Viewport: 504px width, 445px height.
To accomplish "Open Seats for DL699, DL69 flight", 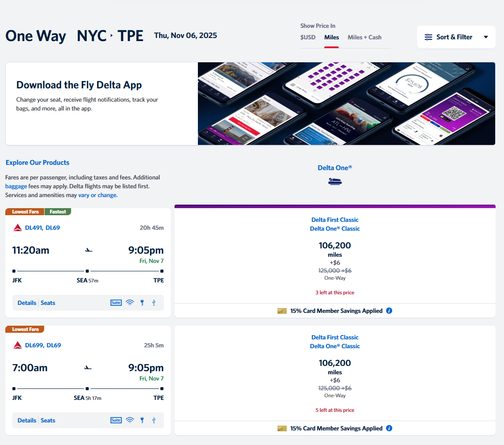I will pos(48,420).
